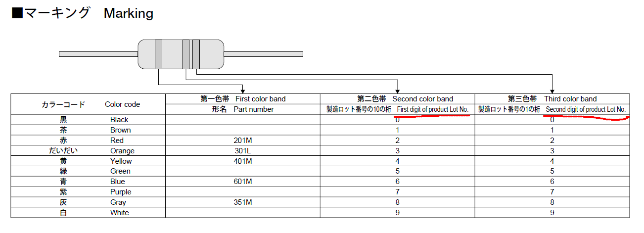Select digit 3 in Second color band column

click(398, 151)
